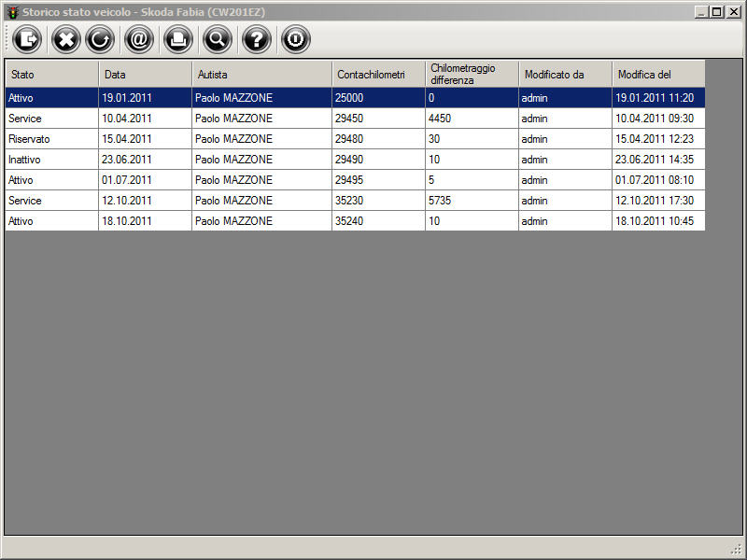Click odometer value 29495
Viewport: 747px width, 560px height.
point(379,179)
